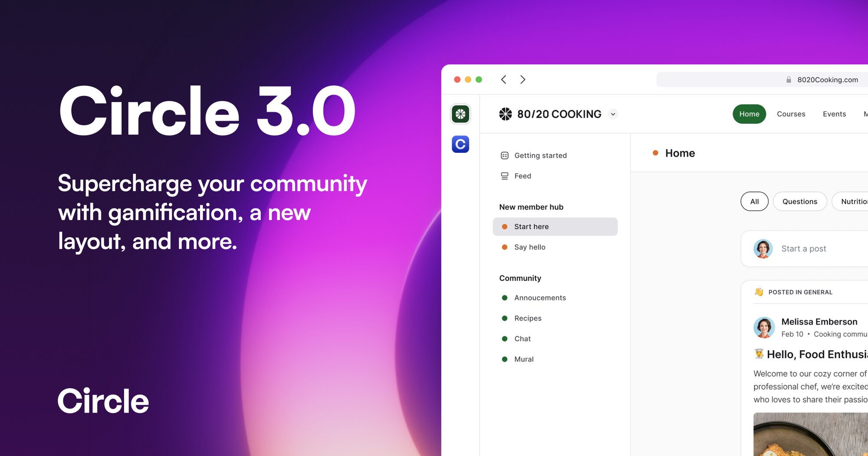Image resolution: width=868 pixels, height=456 pixels.
Task: Click the padlock icon in the address bar
Action: tap(789, 79)
